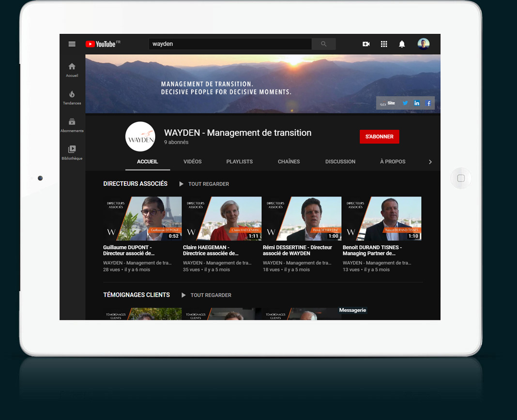The width and height of the screenshot is (517, 420).
Task: Open the user account avatar
Action: [x=424, y=44]
